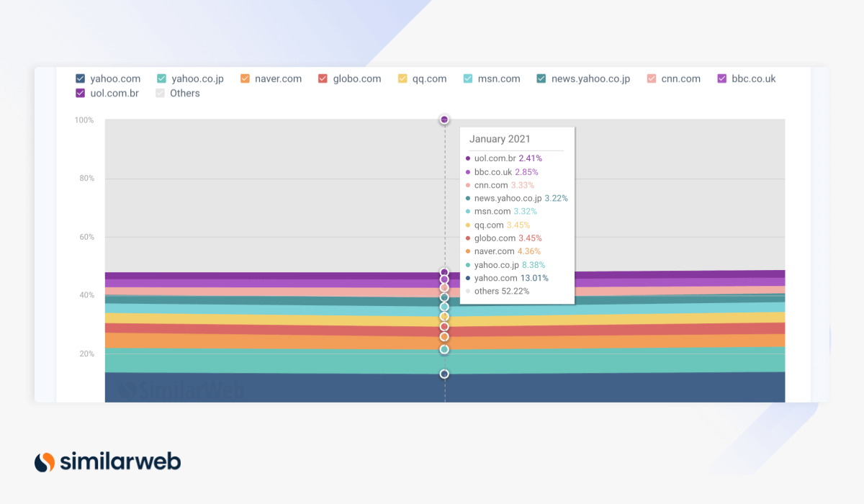Click the top data point marker at 100%
864x504 pixels.
[x=444, y=120]
